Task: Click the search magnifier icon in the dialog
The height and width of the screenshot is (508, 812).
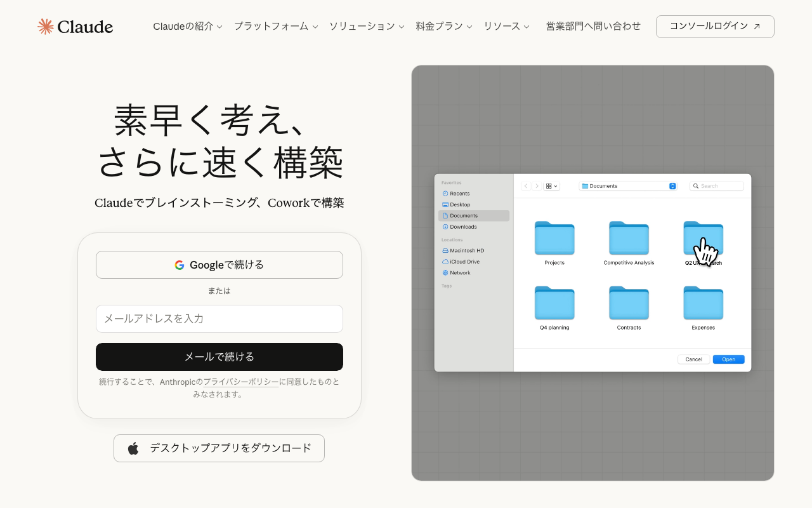Action: click(x=696, y=186)
